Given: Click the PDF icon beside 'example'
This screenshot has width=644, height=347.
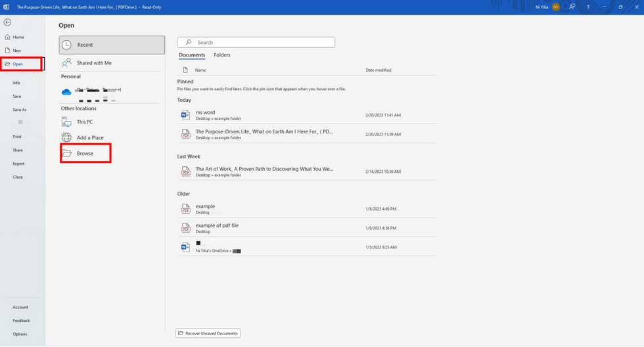Looking at the screenshot, I should [x=185, y=209].
